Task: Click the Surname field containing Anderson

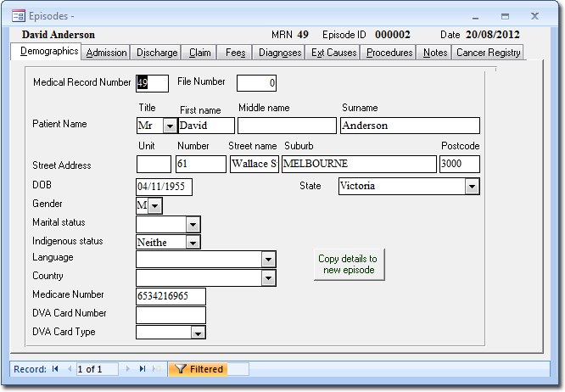Action: tap(409, 126)
